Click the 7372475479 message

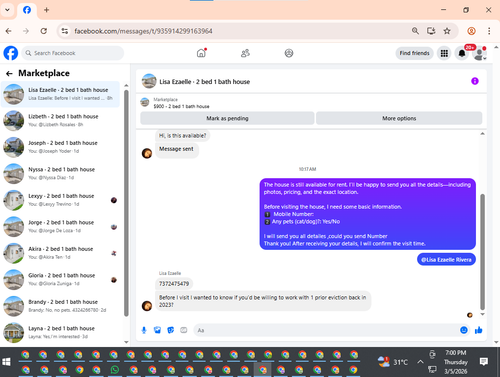[174, 284]
